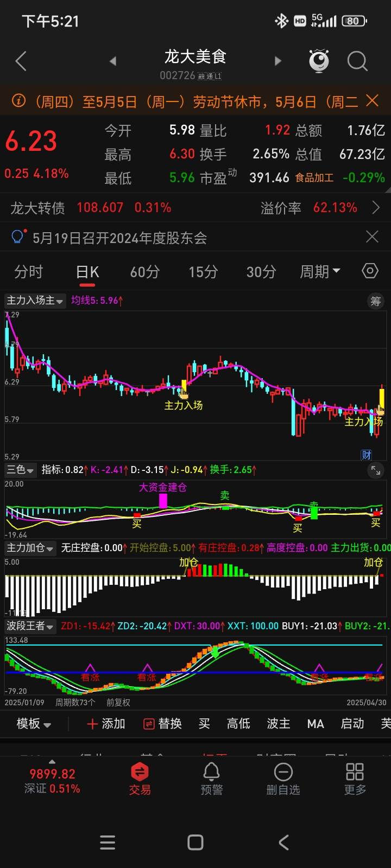Tap the 食品加工 industry sector label
The image size is (391, 868).
pyautogui.click(x=314, y=178)
